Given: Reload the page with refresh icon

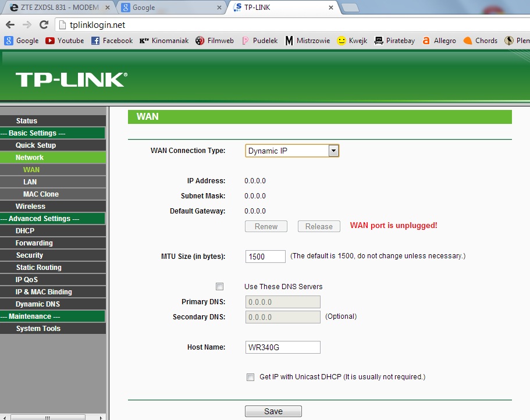Looking at the screenshot, I should (x=44, y=24).
